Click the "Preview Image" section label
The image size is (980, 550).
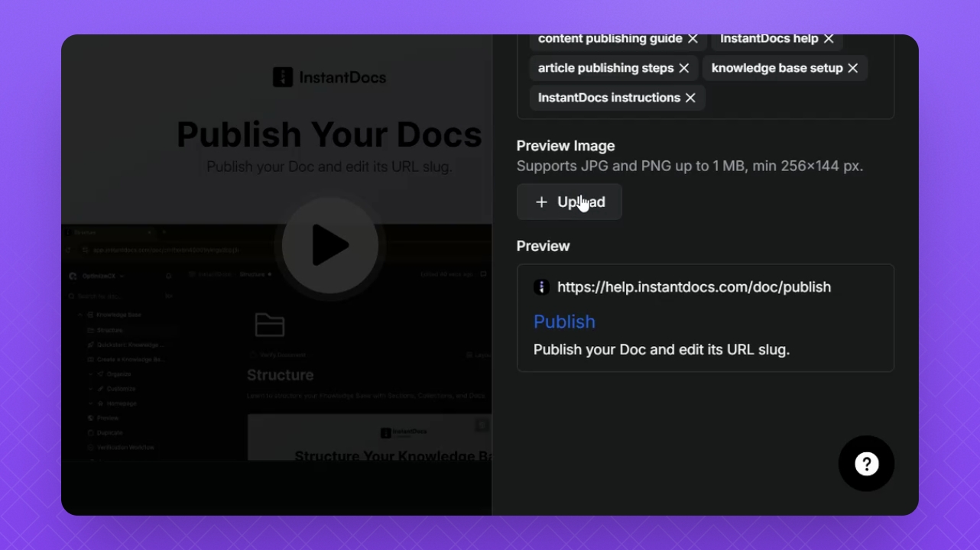pos(566,146)
